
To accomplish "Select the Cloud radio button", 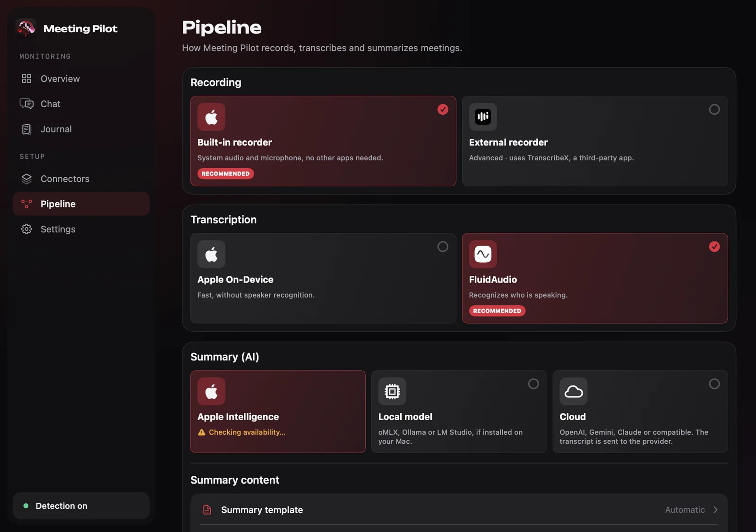I will tap(714, 384).
